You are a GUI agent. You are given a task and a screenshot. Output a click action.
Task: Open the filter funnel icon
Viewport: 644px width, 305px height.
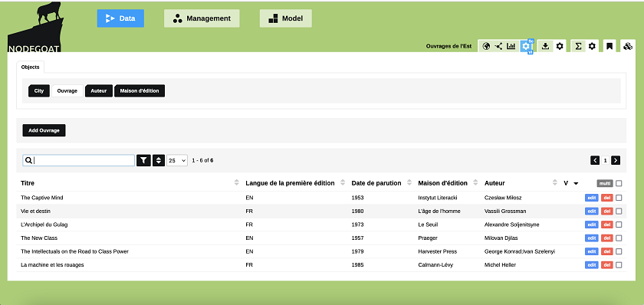[x=143, y=160]
